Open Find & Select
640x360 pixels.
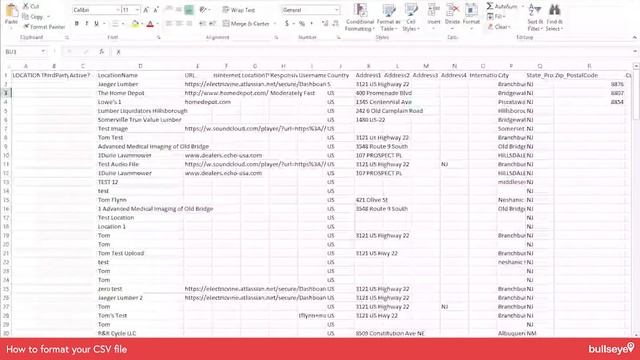pos(554,18)
